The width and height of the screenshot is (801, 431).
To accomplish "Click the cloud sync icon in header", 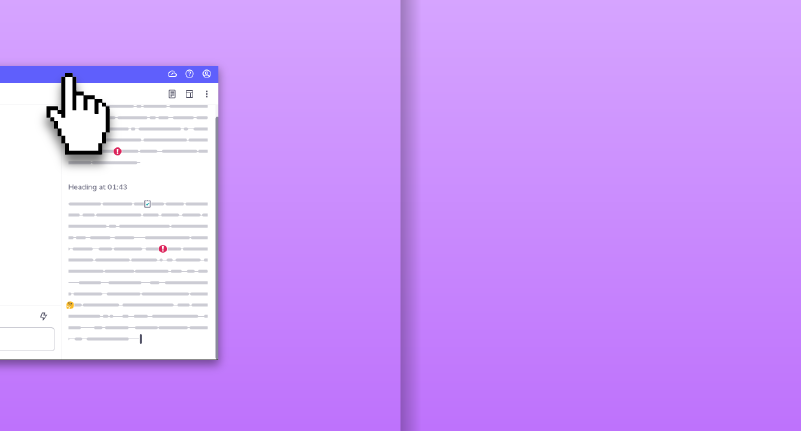I will coord(172,74).
